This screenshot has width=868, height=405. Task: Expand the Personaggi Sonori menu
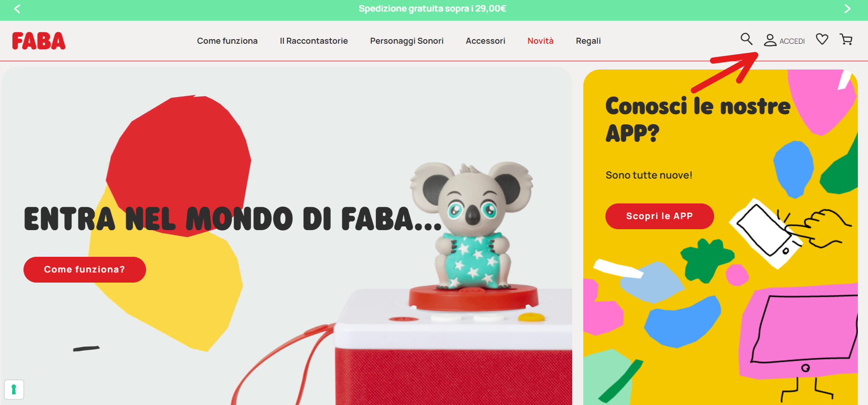[x=407, y=41]
